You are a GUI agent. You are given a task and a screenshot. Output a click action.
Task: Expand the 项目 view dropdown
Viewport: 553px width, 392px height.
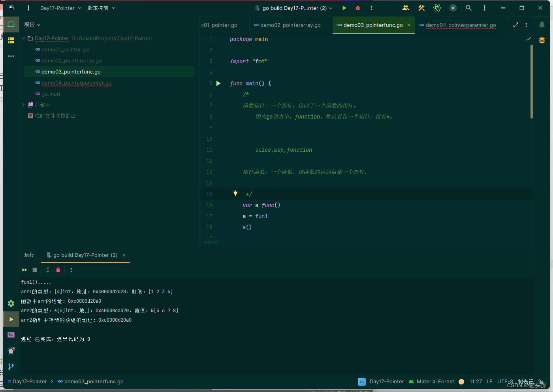(x=32, y=24)
